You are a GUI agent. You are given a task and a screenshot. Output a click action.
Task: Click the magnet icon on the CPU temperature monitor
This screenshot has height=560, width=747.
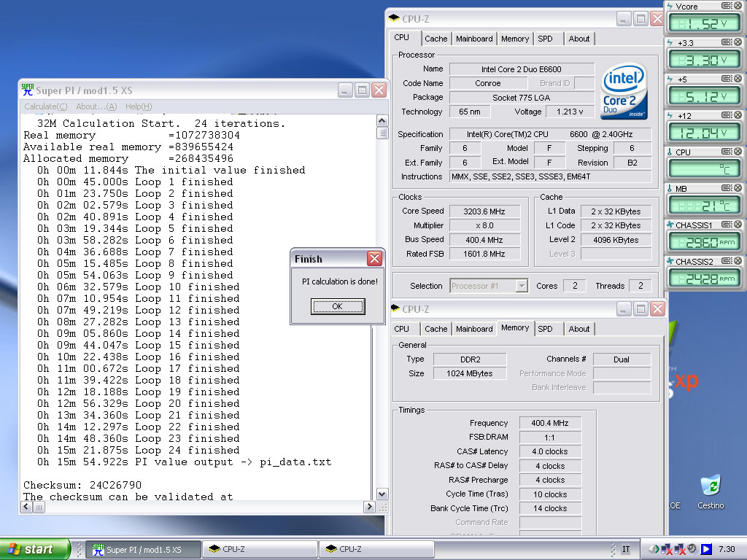coord(727,152)
